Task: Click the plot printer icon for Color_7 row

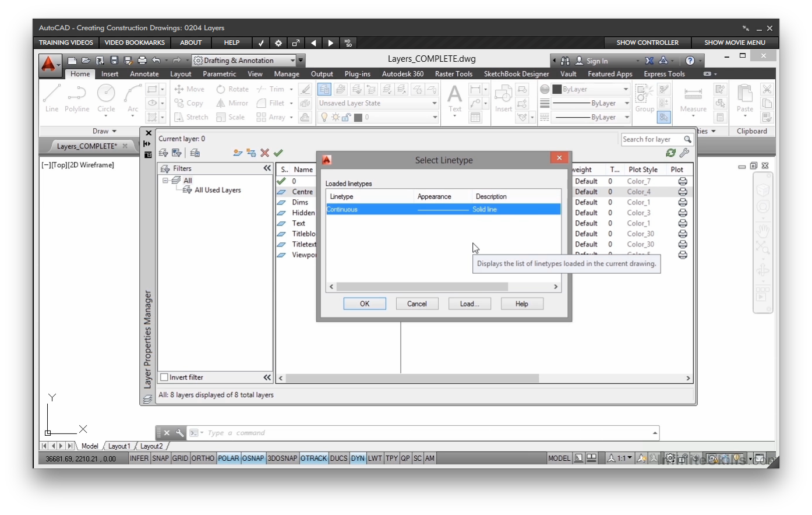Action: 683,181
